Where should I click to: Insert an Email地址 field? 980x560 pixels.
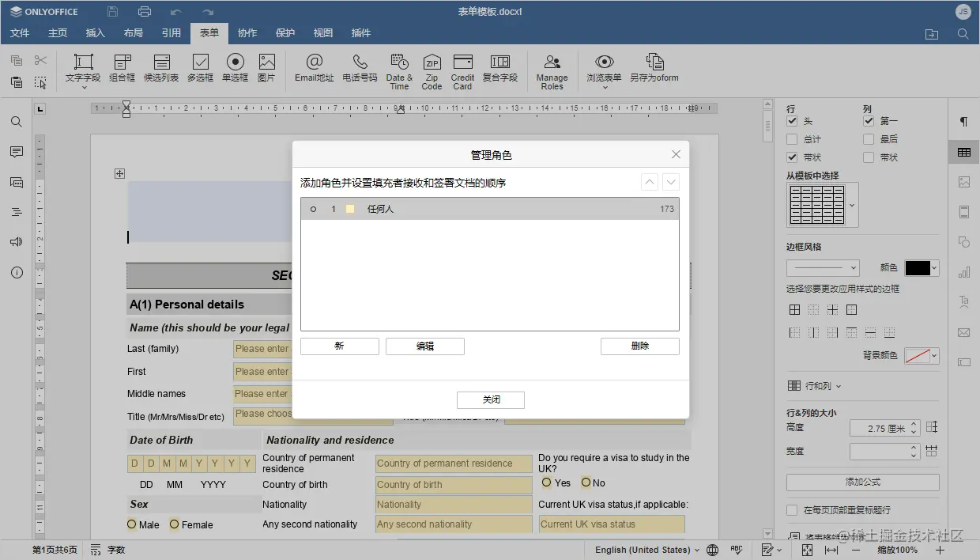click(314, 69)
